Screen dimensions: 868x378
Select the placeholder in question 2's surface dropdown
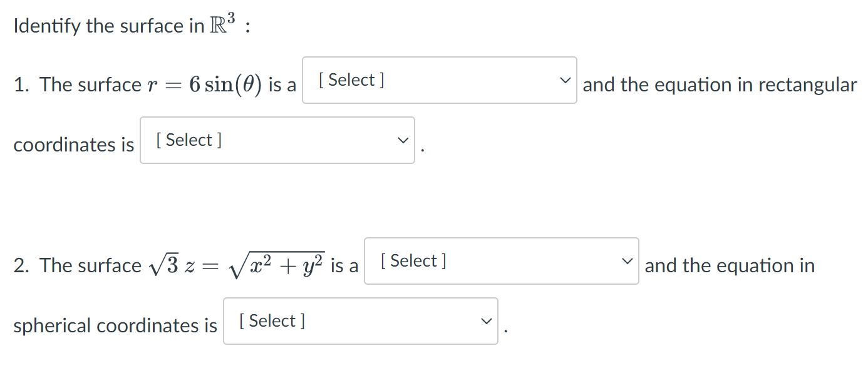(x=412, y=260)
